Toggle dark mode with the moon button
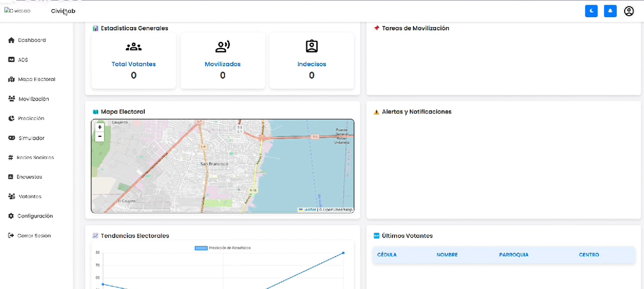The height and width of the screenshot is (289, 644). (591, 11)
